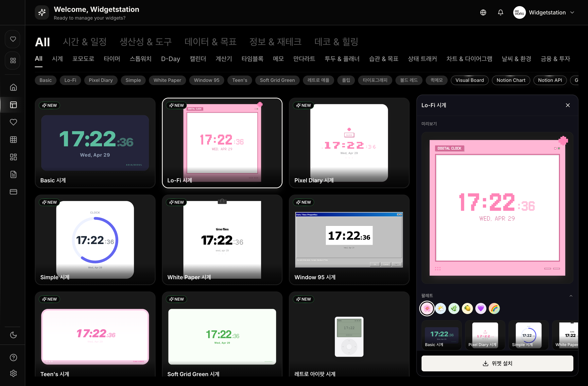The image size is (588, 386).
Task: Open the Basic 시계 widget card
Action: pyautogui.click(x=95, y=143)
